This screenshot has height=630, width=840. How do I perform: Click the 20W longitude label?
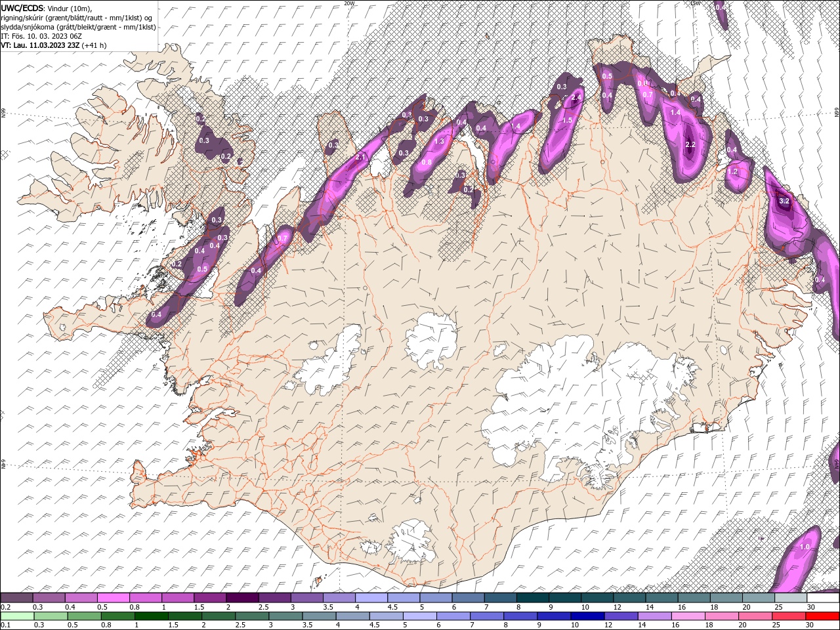point(348,3)
